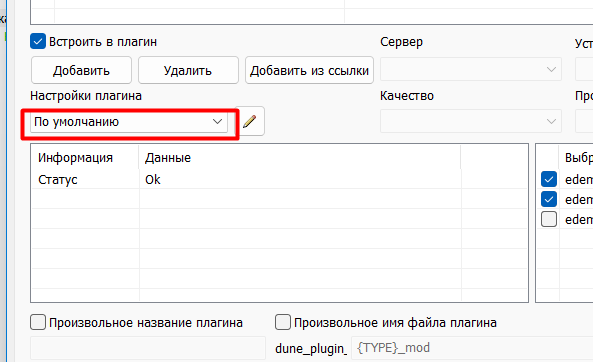The image size is (593, 362).
Task: Select the "Статус" row in info table
Action: coord(279,179)
